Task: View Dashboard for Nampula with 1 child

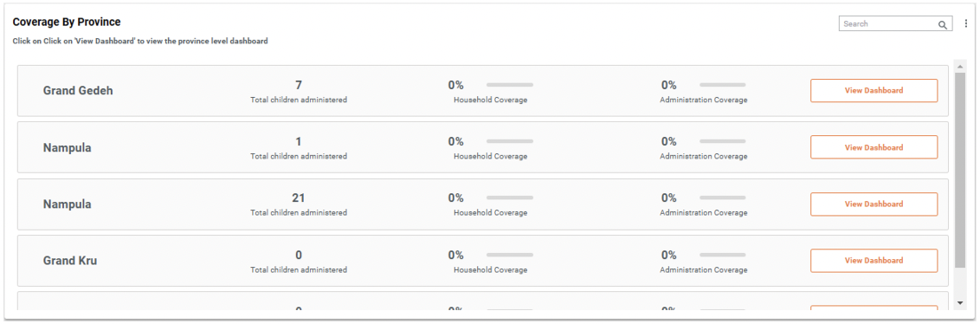Action: 874,147
